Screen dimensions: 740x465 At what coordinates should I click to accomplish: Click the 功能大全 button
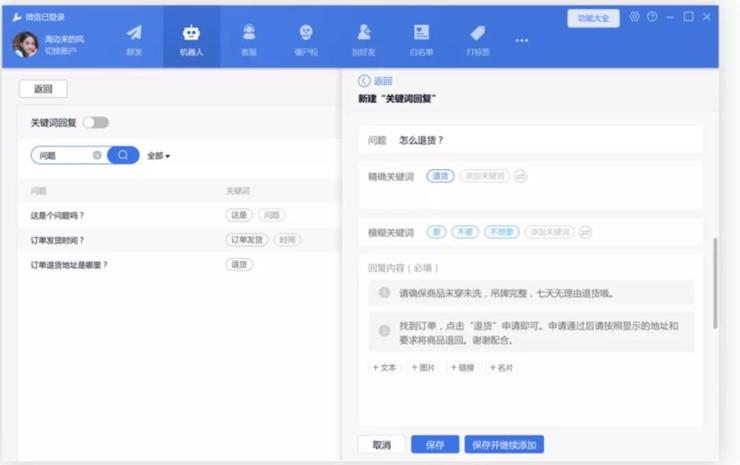click(593, 18)
